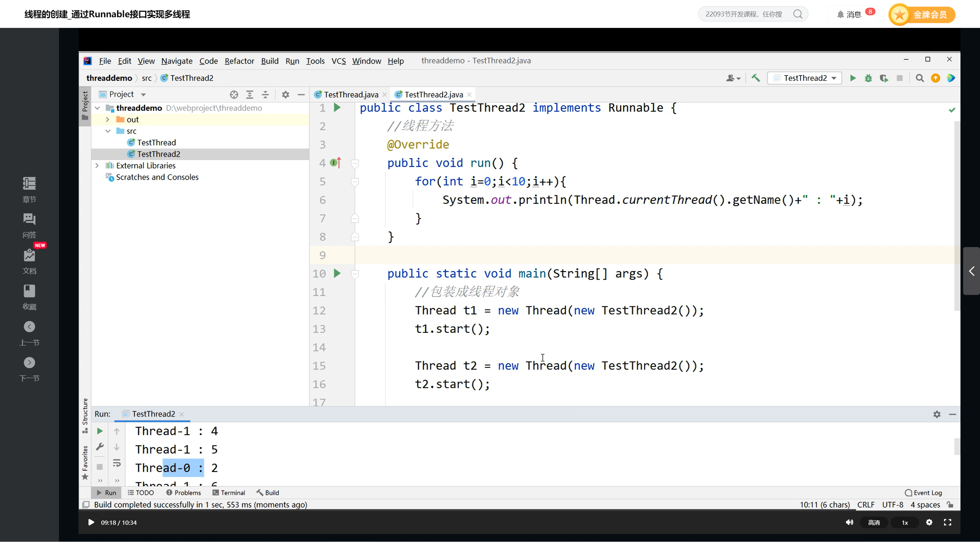Click the Select Opened File target icon

(x=234, y=95)
